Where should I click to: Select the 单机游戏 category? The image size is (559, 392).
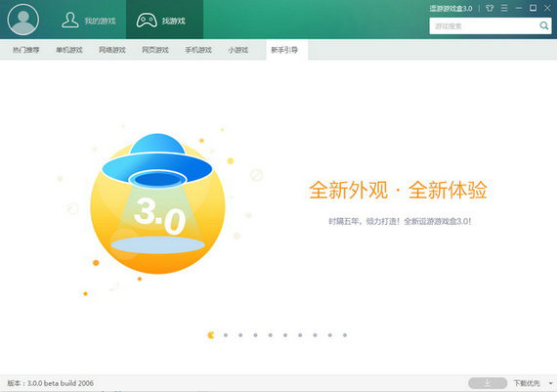coord(69,50)
